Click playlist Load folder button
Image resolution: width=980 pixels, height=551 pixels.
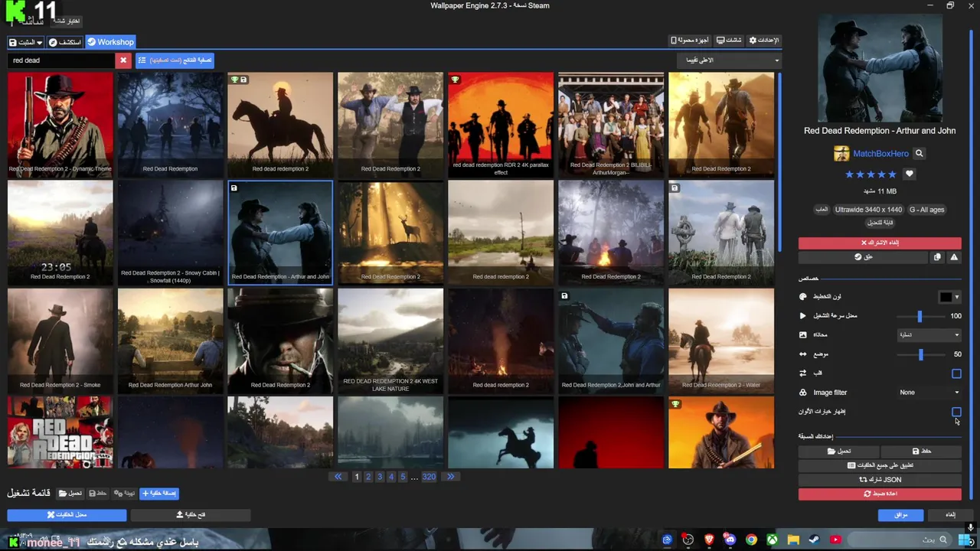point(70,494)
